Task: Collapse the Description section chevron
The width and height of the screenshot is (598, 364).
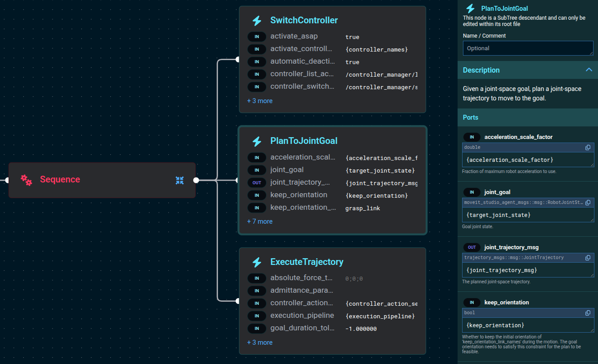Action: [x=589, y=70]
